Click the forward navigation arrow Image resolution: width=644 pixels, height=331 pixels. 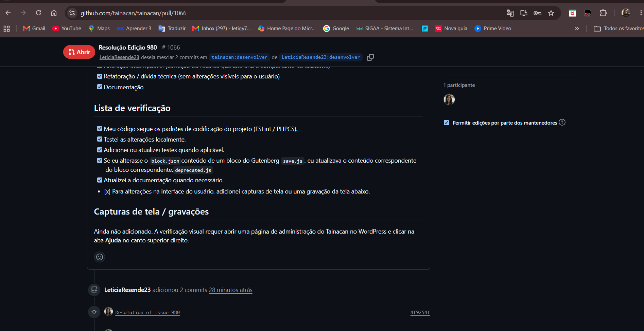pyautogui.click(x=23, y=13)
